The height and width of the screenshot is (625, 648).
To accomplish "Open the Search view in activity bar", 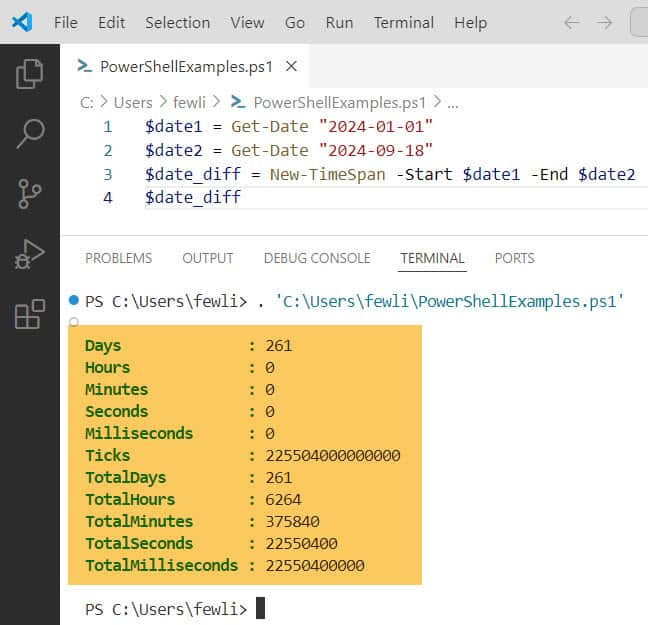I will point(30,134).
